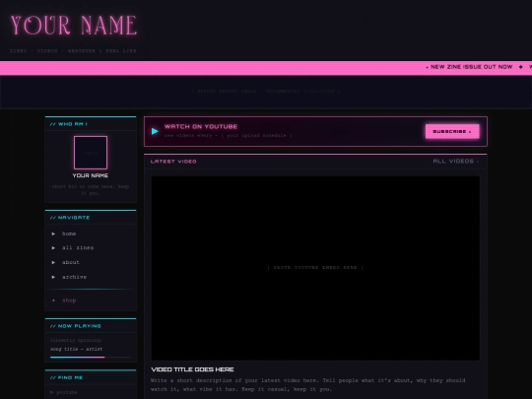Screen dimensions: 532x399
Task: Click the tagline under the site logo
Action: (73, 51)
